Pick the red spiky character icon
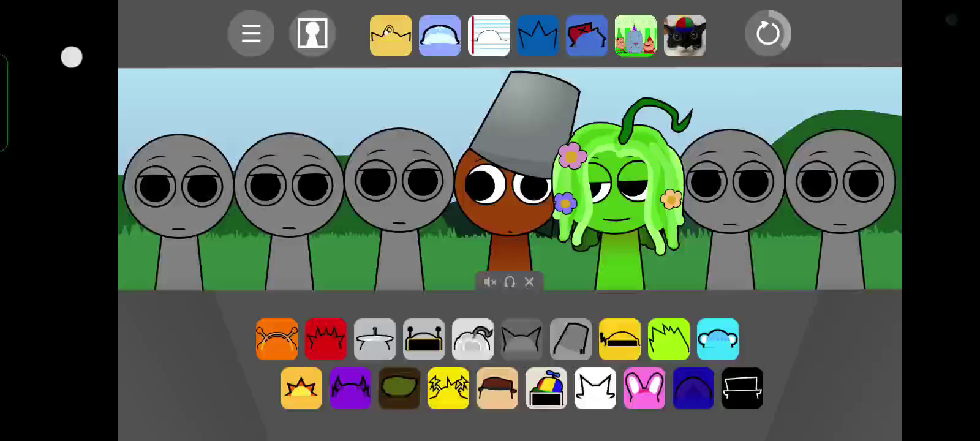The width and height of the screenshot is (980, 441). [326, 339]
